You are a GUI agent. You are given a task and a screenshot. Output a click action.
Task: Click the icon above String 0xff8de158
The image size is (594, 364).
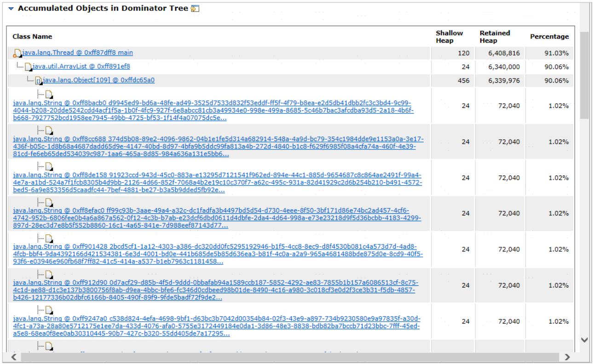click(x=49, y=166)
